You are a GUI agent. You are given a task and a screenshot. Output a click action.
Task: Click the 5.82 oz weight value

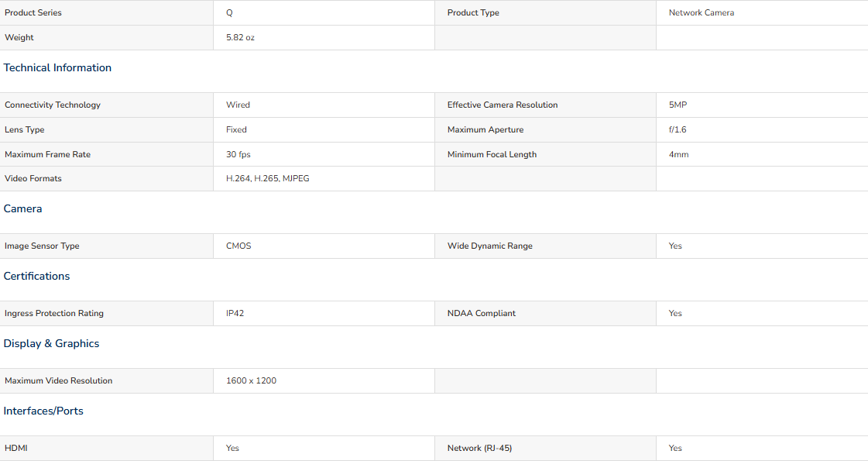(x=240, y=38)
